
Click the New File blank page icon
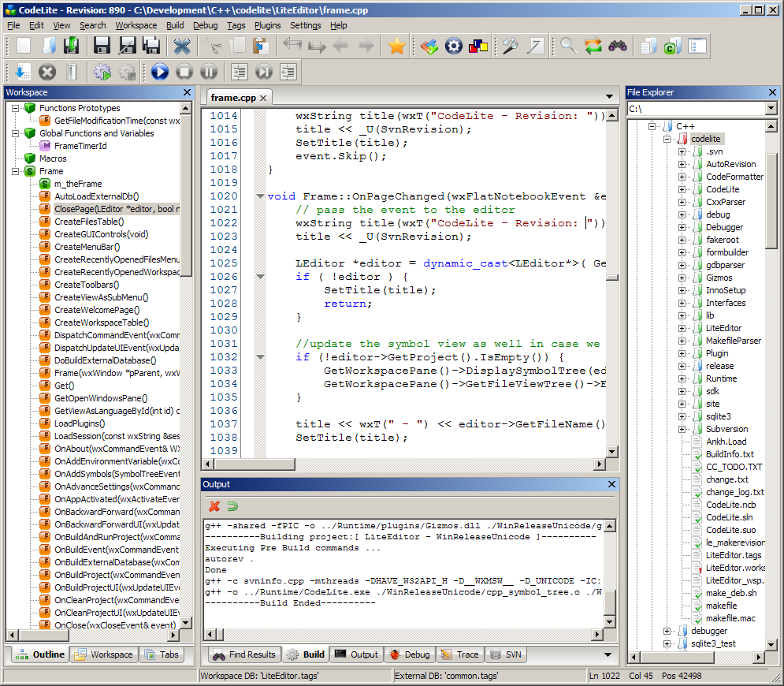tap(24, 47)
